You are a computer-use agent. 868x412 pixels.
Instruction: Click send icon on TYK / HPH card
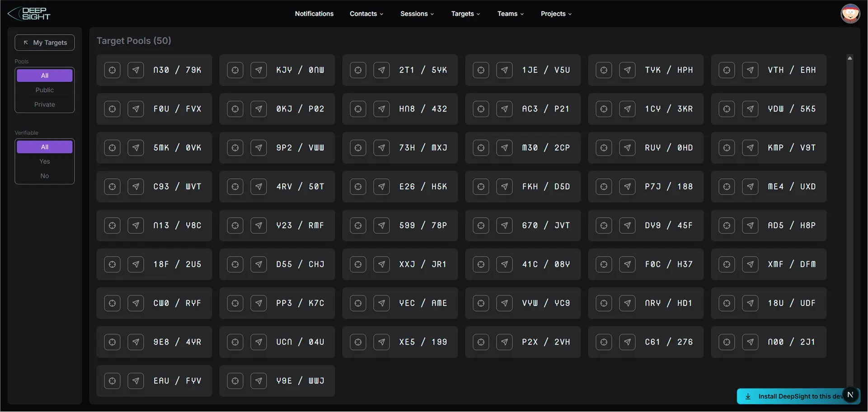[x=627, y=70]
